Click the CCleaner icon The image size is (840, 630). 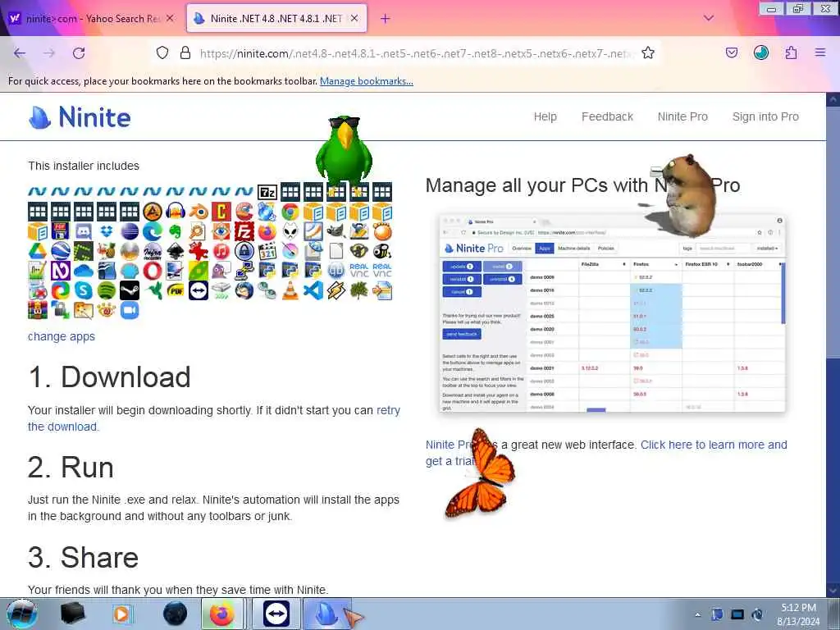[244, 212]
